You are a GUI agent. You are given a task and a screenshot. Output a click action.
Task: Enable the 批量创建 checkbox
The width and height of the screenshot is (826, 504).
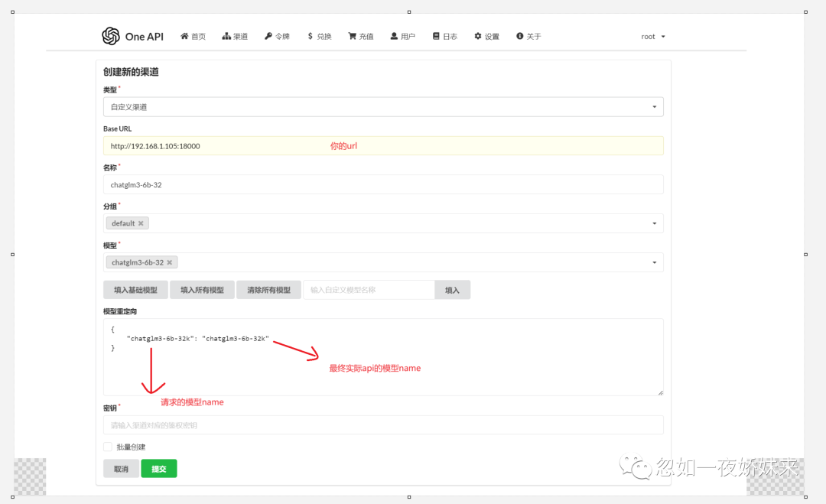106,447
